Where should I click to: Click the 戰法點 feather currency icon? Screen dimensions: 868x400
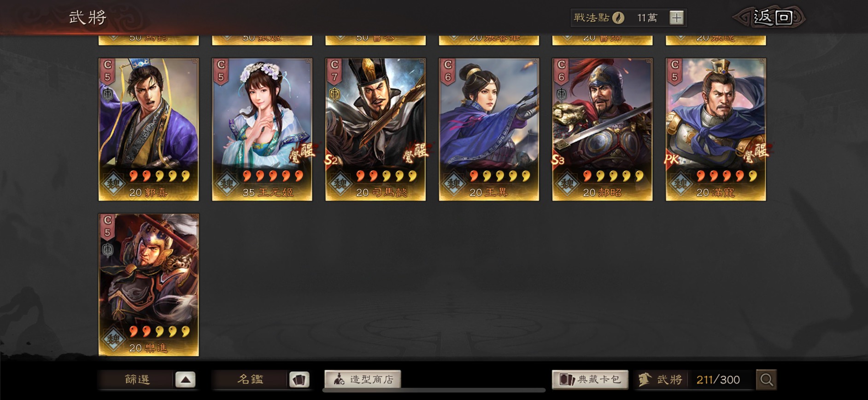click(618, 18)
